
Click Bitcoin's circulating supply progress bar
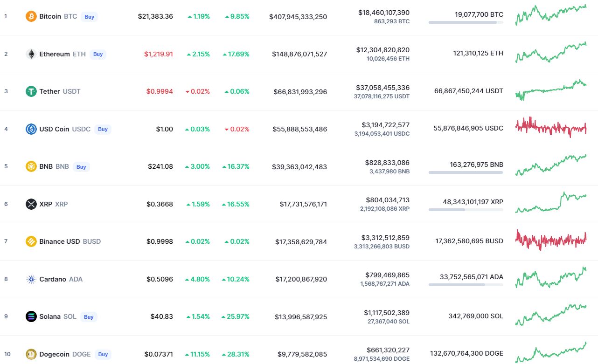click(x=466, y=22)
